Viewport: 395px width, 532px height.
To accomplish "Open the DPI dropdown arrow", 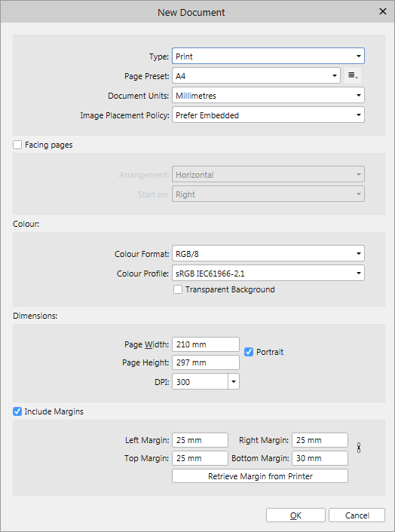I will point(234,382).
